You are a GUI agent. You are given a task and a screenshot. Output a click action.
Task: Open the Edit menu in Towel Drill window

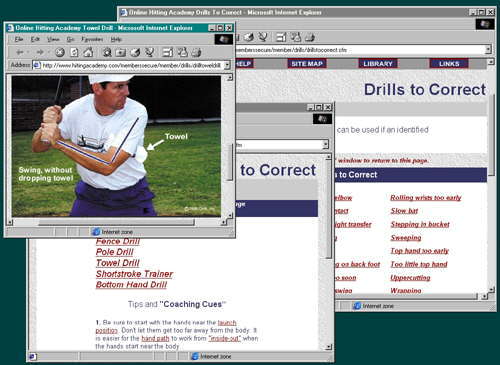pos(35,39)
